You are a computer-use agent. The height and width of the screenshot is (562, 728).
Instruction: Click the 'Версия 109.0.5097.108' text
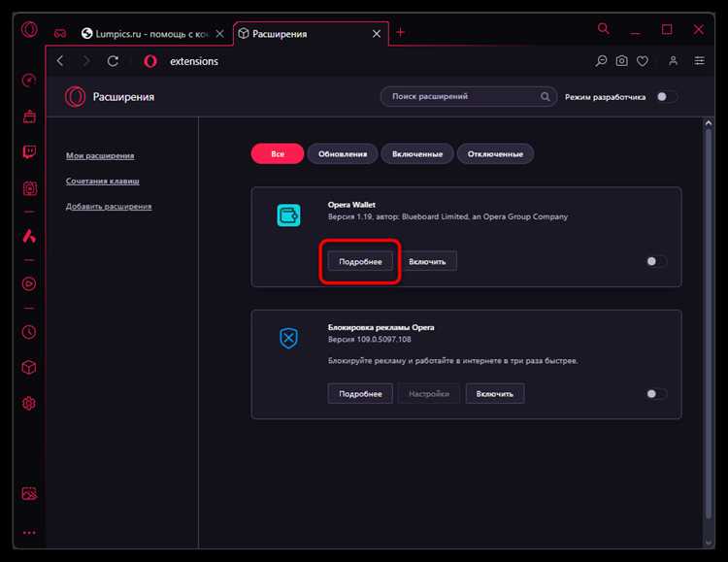pos(370,340)
